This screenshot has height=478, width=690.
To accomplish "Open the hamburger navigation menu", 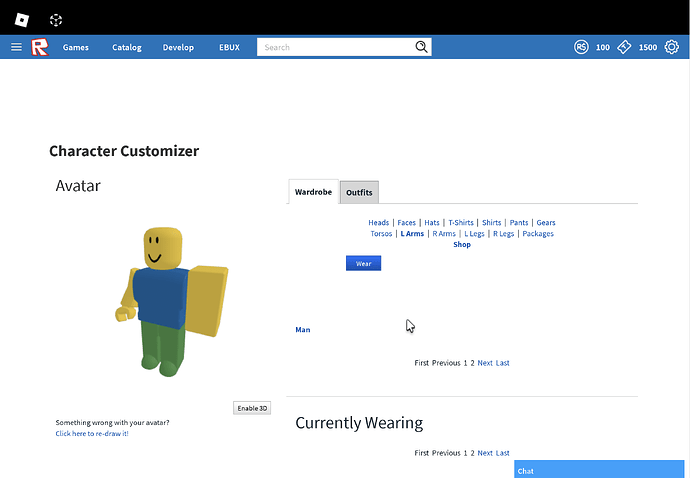I will coord(16,47).
